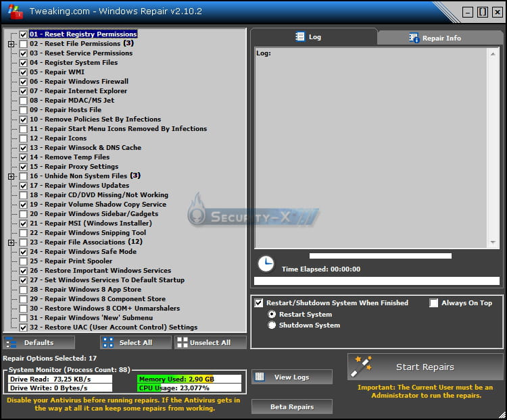
Task: Uncheck 19 - Repair Volume Shadow Copy Service
Action: [23, 205]
